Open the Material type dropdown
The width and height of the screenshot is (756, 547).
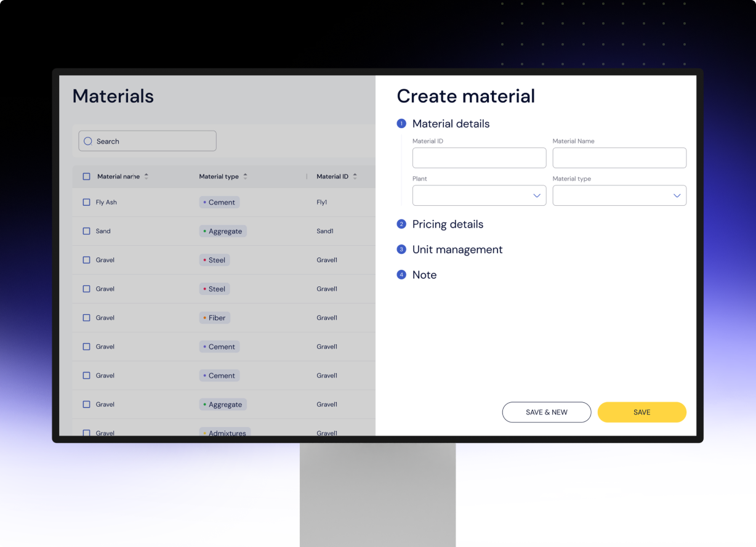619,195
